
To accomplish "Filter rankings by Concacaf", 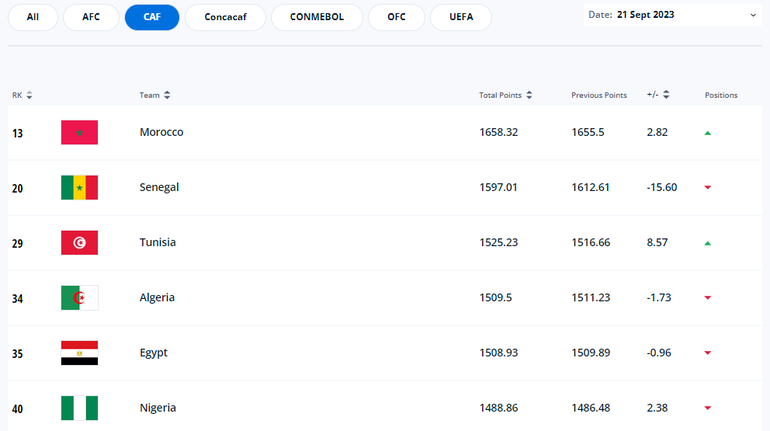I will click(226, 17).
